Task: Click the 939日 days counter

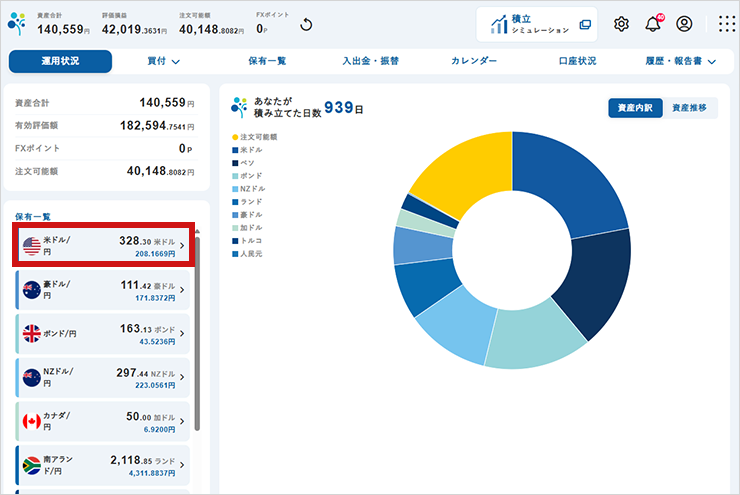Action: coord(344,108)
